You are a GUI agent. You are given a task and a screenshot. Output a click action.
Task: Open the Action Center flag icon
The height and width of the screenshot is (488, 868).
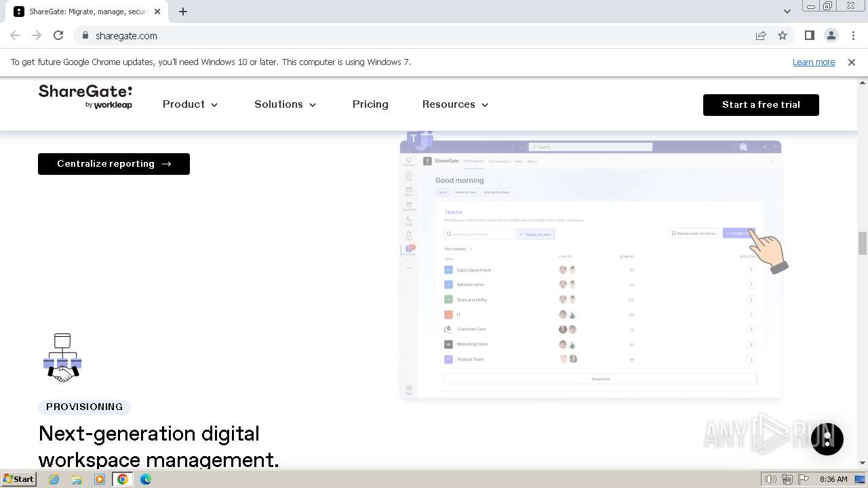[803, 479]
